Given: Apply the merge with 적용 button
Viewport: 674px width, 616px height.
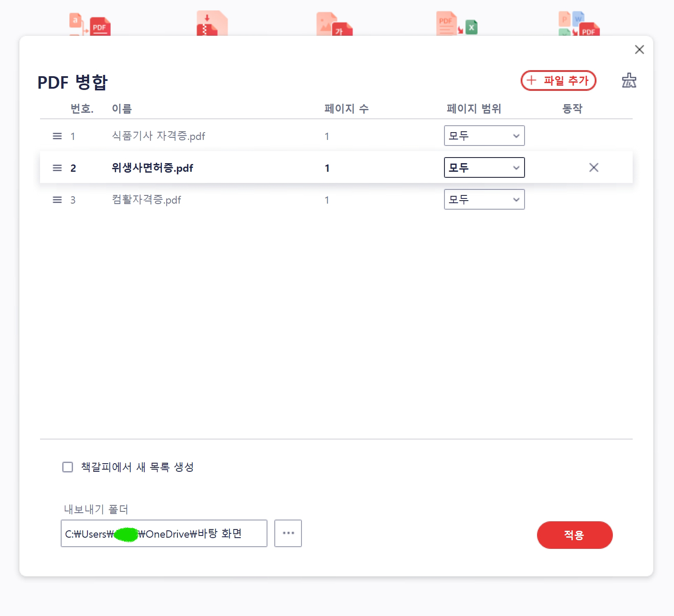Looking at the screenshot, I should point(575,535).
